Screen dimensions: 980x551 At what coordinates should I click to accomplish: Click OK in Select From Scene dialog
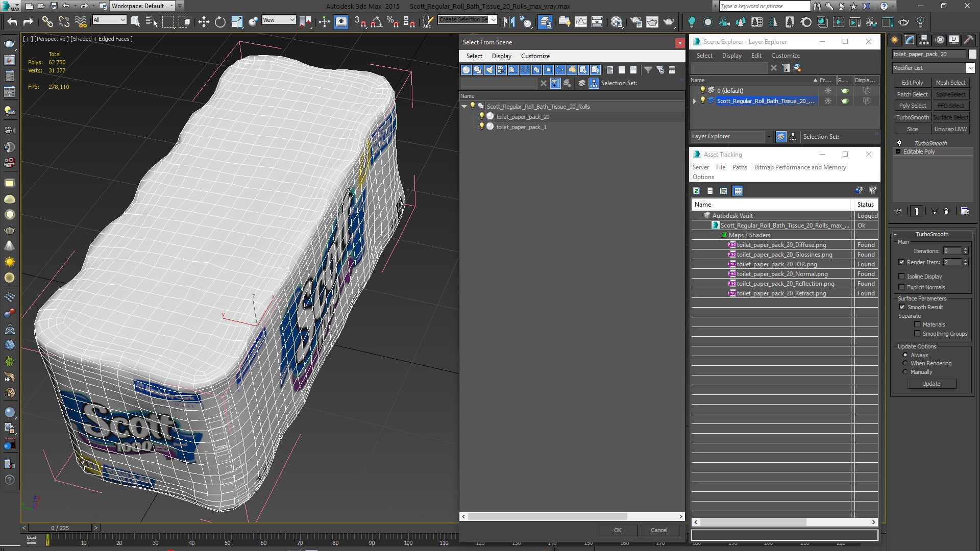tap(618, 530)
